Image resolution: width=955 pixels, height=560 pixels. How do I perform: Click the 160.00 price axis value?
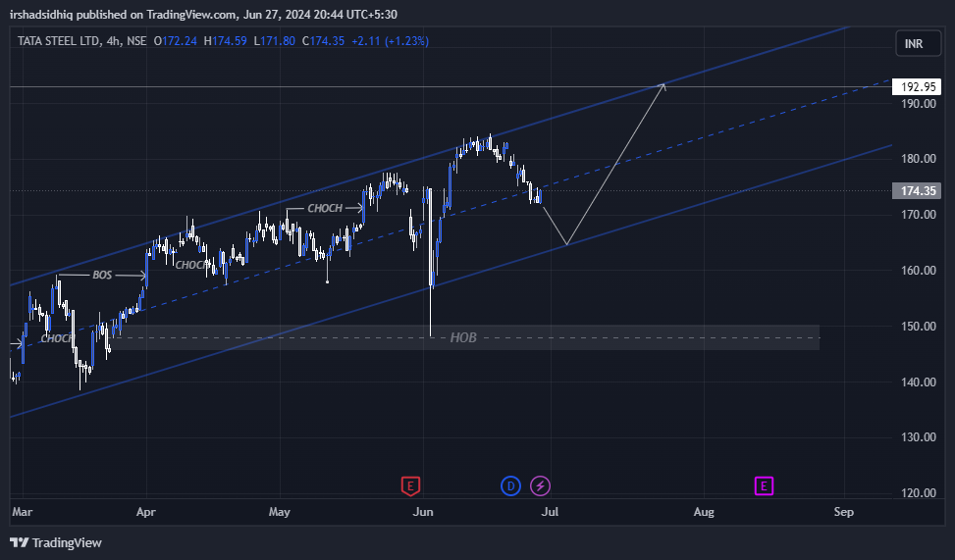(919, 271)
